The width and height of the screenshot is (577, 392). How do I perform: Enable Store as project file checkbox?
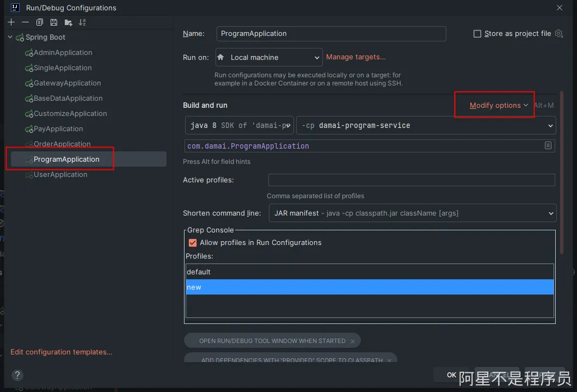pos(477,34)
